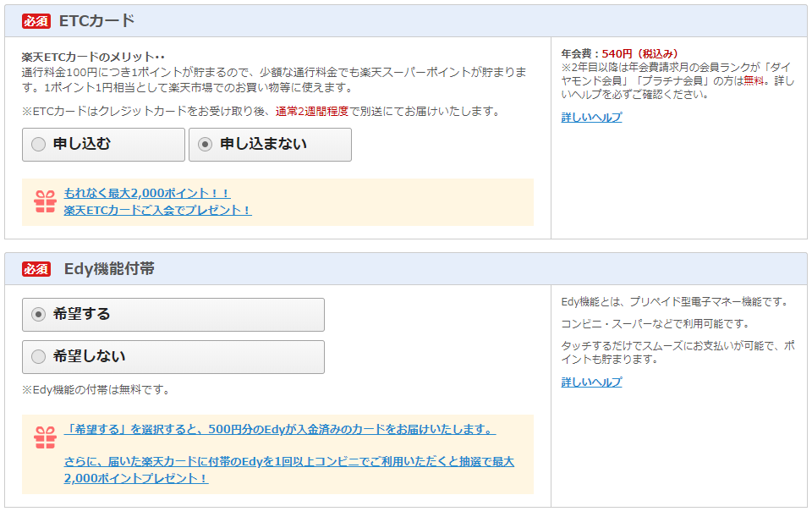Image resolution: width=812 pixels, height=517 pixels.
Task: Open 詳しいヘルプ link in ETC card section
Action: 591,118
